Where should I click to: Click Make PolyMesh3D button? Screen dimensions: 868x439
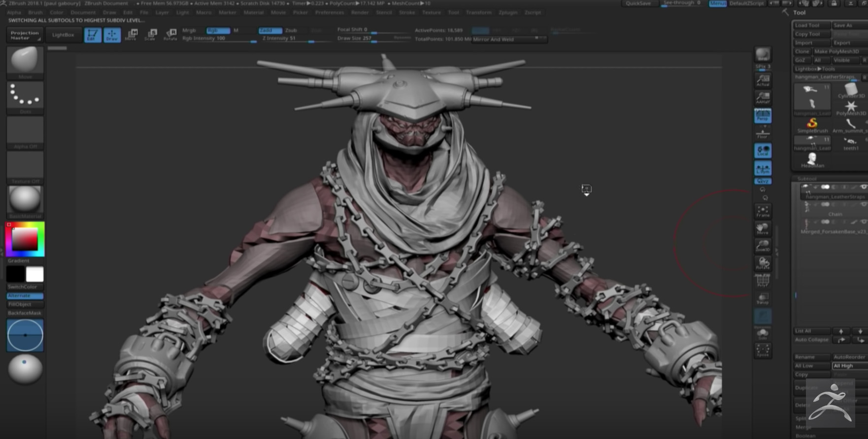coord(839,51)
